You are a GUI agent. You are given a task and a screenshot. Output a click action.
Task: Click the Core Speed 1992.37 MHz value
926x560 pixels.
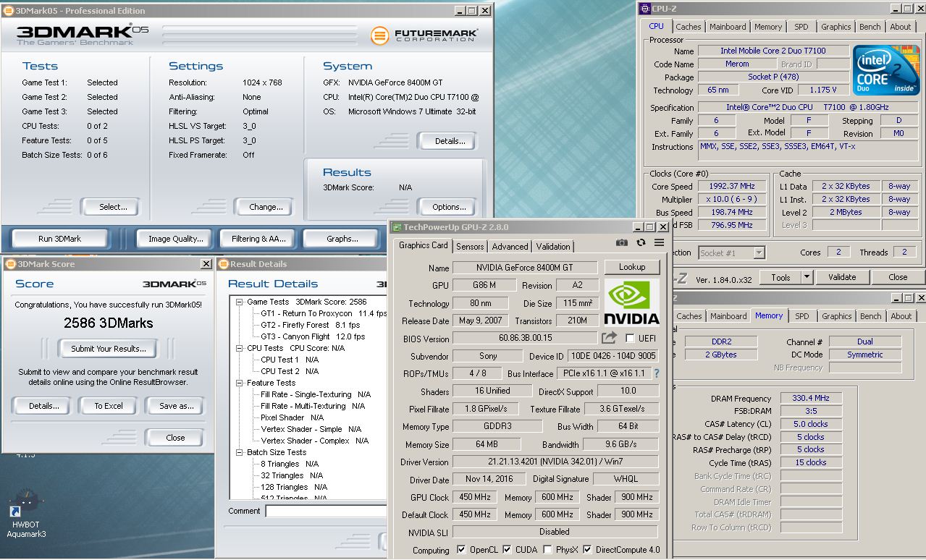pyautogui.click(x=731, y=186)
